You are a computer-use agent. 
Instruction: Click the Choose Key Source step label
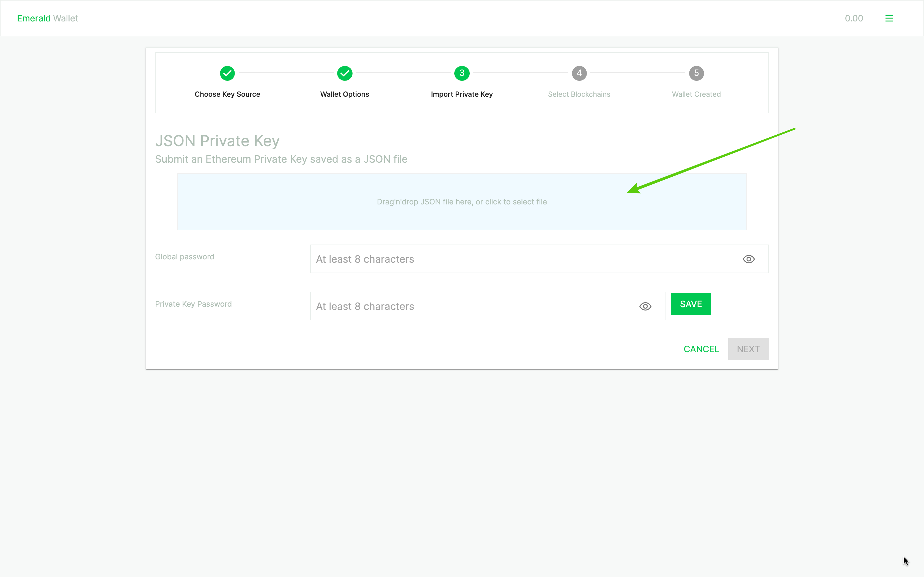click(227, 94)
